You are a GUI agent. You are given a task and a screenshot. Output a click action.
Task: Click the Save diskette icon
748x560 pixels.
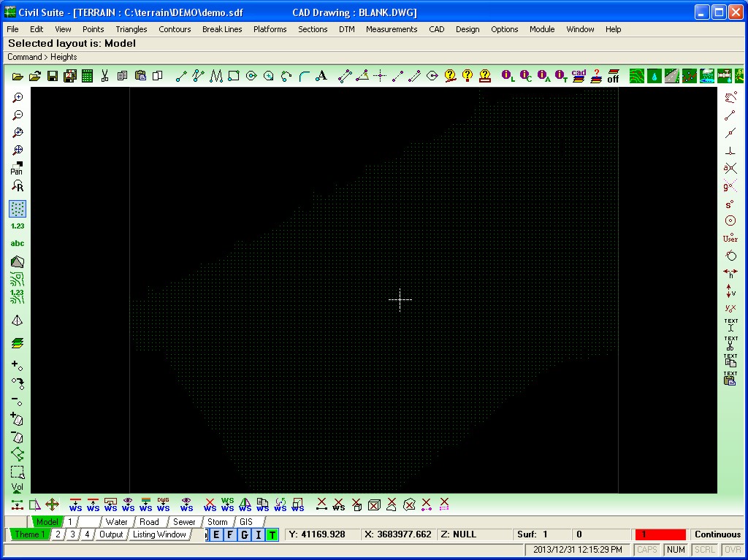52,77
